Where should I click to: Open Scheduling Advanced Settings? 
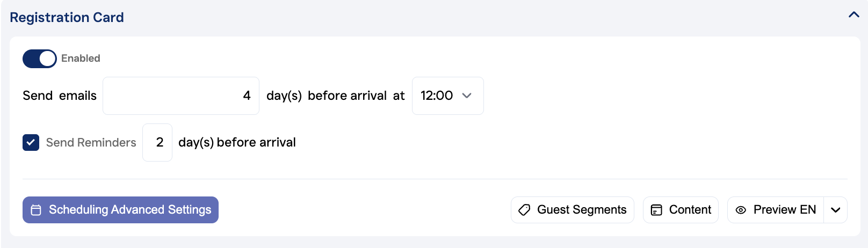[120, 210]
